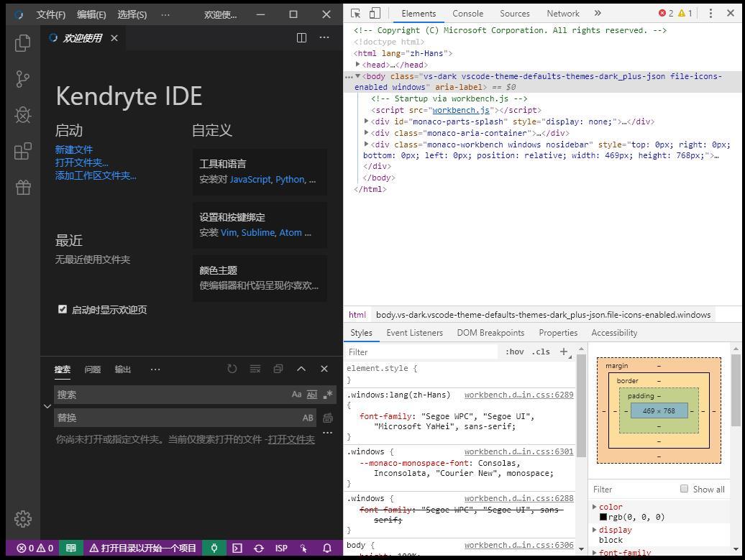Toggle regular expression in search box
745x560 pixels.
(x=327, y=394)
